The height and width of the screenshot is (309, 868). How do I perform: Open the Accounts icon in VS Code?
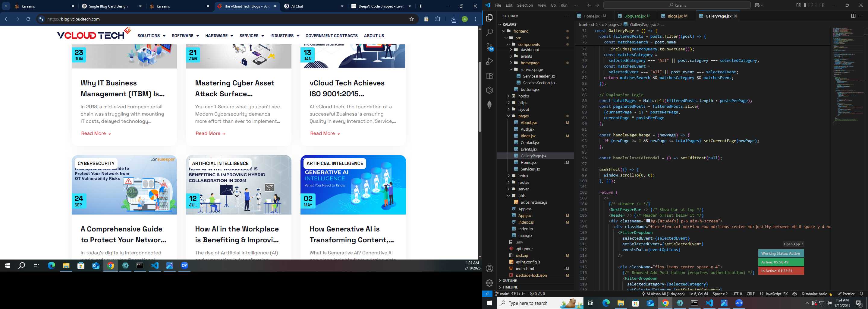tap(489, 269)
